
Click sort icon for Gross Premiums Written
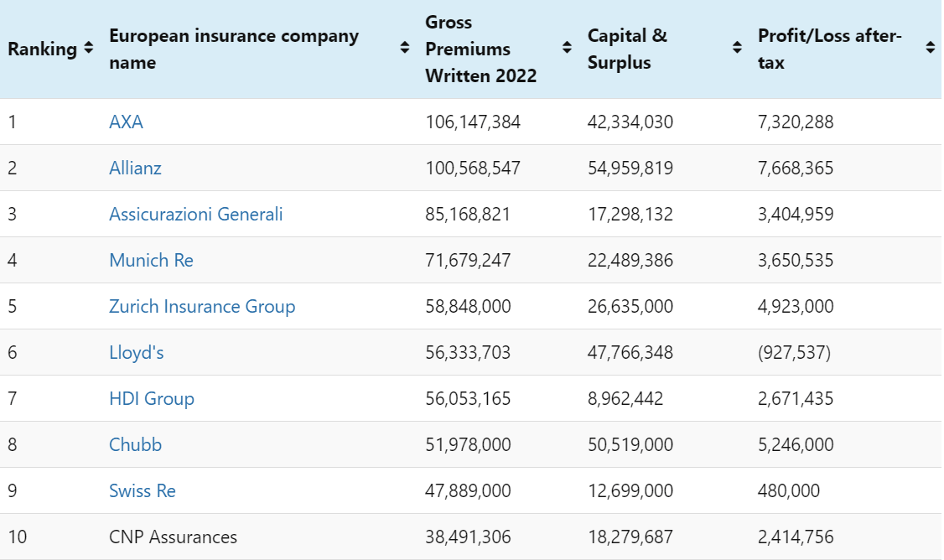[x=568, y=49]
